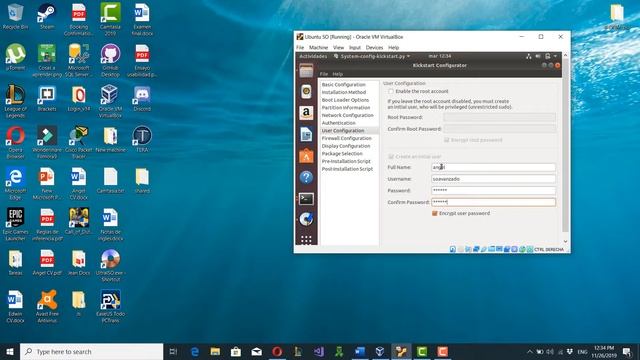Open the Kickstart Configurator File menu
The image size is (640, 360).
click(x=324, y=74)
